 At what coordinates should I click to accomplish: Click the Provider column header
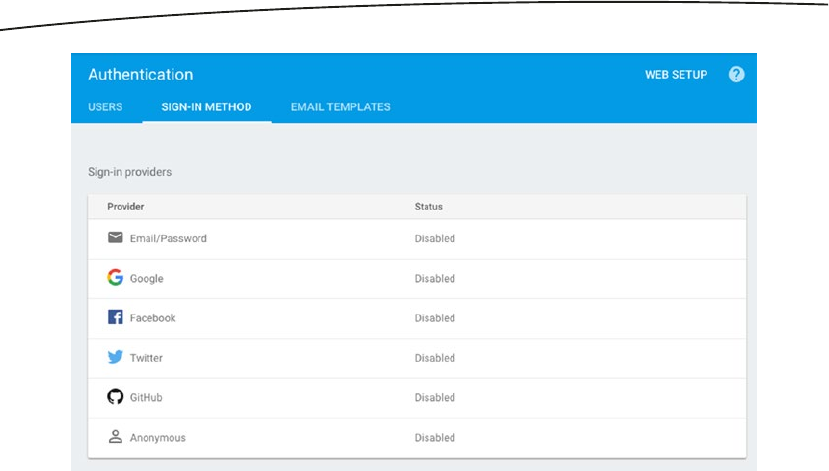[x=126, y=207]
